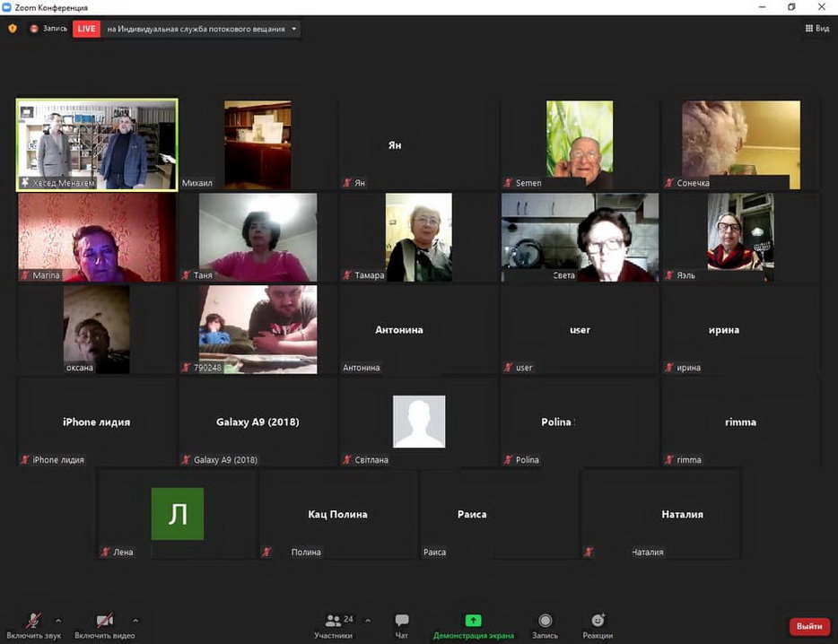The image size is (838, 644).
Task: Click the red LIVE streaming badge
Action: click(86, 29)
